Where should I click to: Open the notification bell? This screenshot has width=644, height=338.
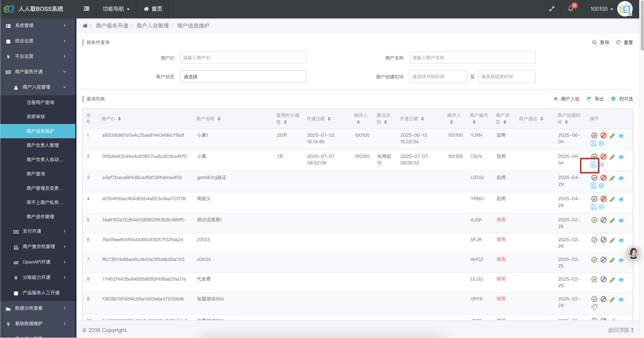pyautogui.click(x=570, y=9)
